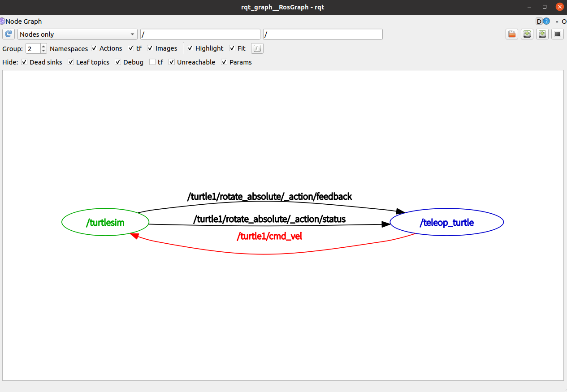
Task: Refresh the ROS node graph
Action: [x=9, y=34]
